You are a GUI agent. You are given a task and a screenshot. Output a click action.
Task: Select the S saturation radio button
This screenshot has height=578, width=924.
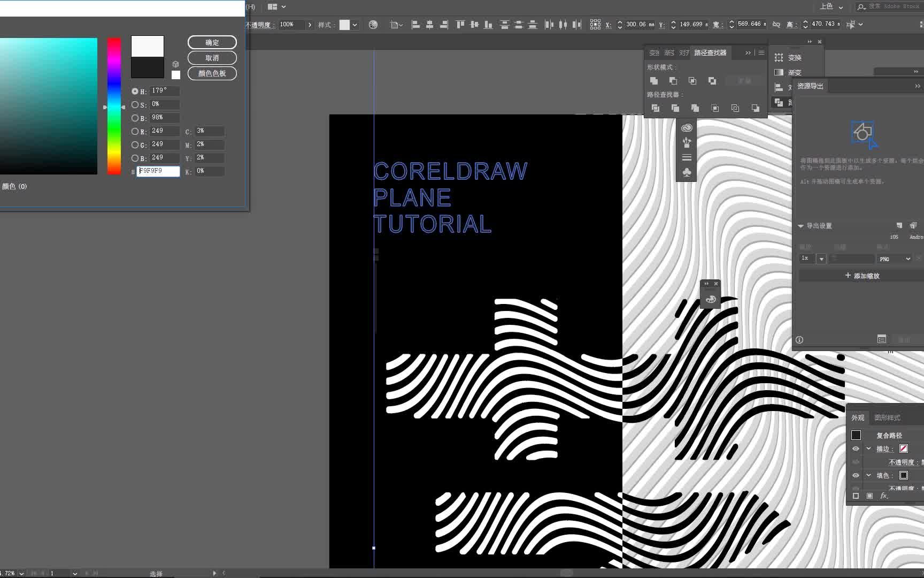coord(135,105)
